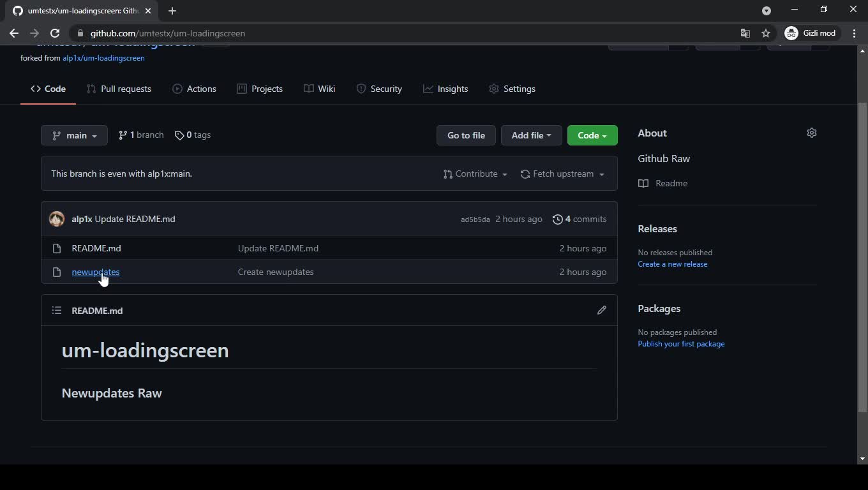Click the pencil icon to edit README.md
Image resolution: width=868 pixels, height=490 pixels.
[x=601, y=310]
